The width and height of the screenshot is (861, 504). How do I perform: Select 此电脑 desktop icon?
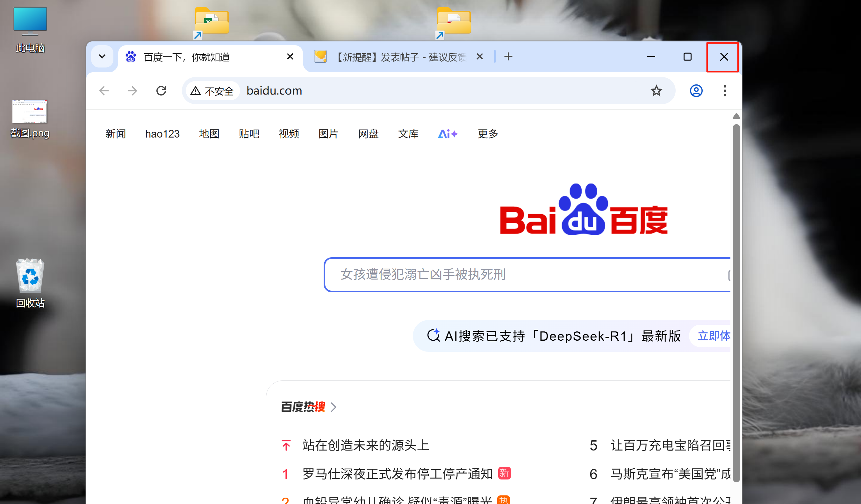pyautogui.click(x=30, y=30)
